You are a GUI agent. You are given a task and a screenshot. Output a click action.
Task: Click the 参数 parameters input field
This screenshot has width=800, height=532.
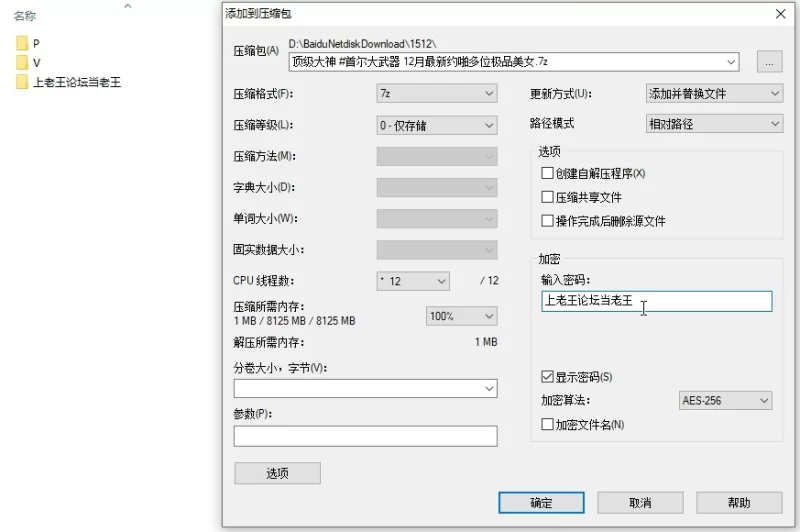pyautogui.click(x=365, y=436)
